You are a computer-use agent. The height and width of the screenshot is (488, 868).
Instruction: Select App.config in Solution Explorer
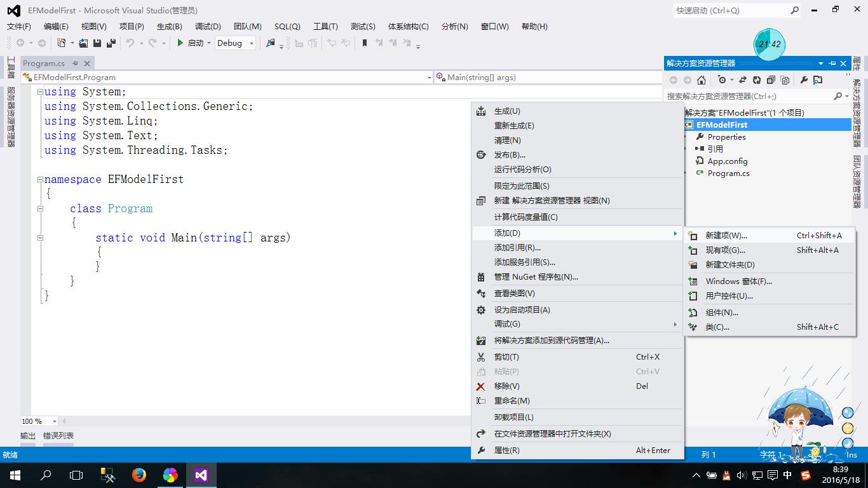(728, 161)
